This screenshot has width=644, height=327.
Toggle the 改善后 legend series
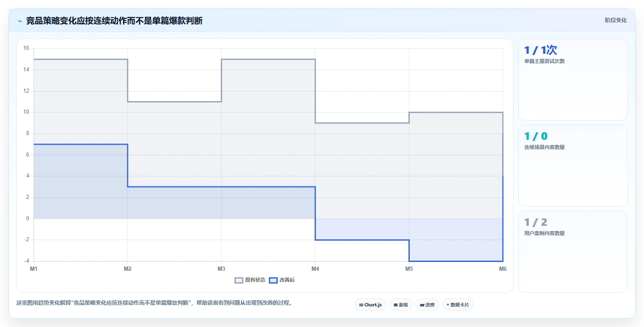pyautogui.click(x=282, y=280)
